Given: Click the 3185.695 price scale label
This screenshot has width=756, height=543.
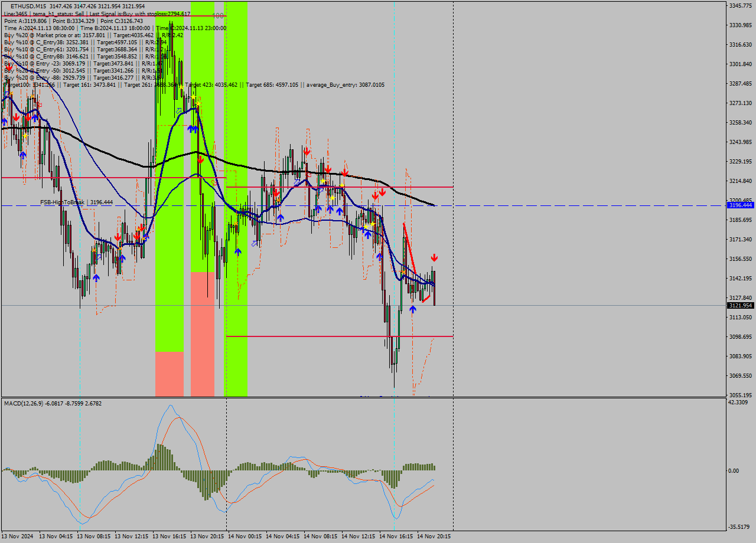Looking at the screenshot, I should tap(742, 220).
